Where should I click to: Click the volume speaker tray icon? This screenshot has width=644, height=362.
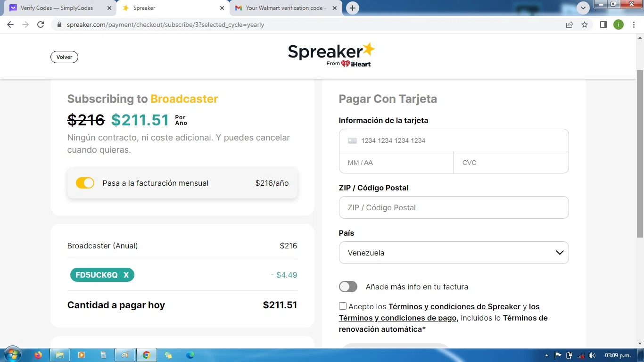tap(592, 355)
